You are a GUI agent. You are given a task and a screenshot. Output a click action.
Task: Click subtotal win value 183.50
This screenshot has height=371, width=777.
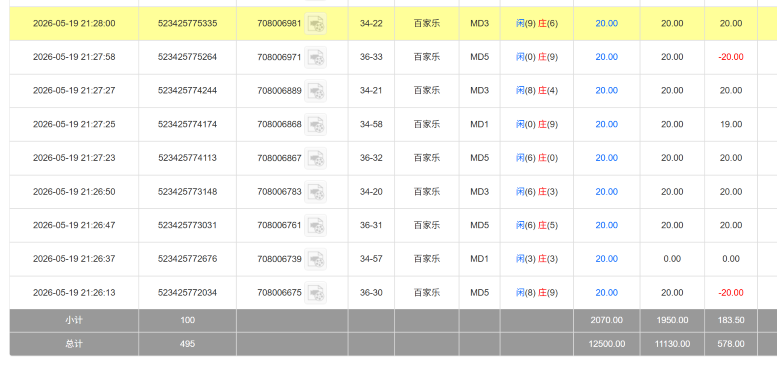tap(731, 320)
